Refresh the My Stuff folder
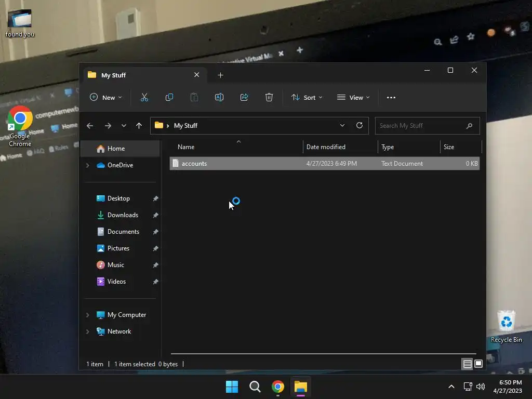 coord(360,126)
